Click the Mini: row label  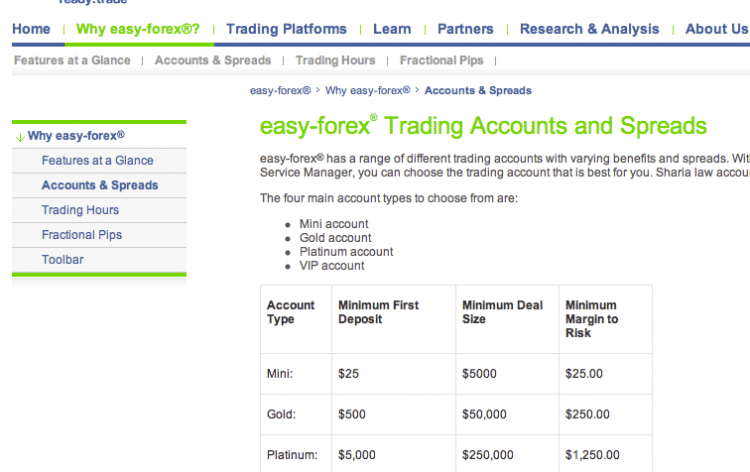click(280, 373)
